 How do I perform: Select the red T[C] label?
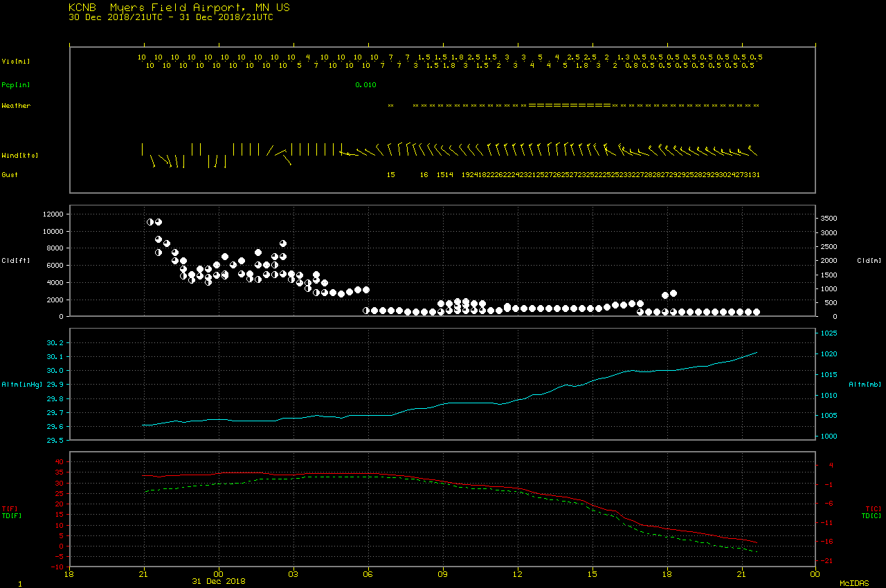pyautogui.click(x=873, y=509)
